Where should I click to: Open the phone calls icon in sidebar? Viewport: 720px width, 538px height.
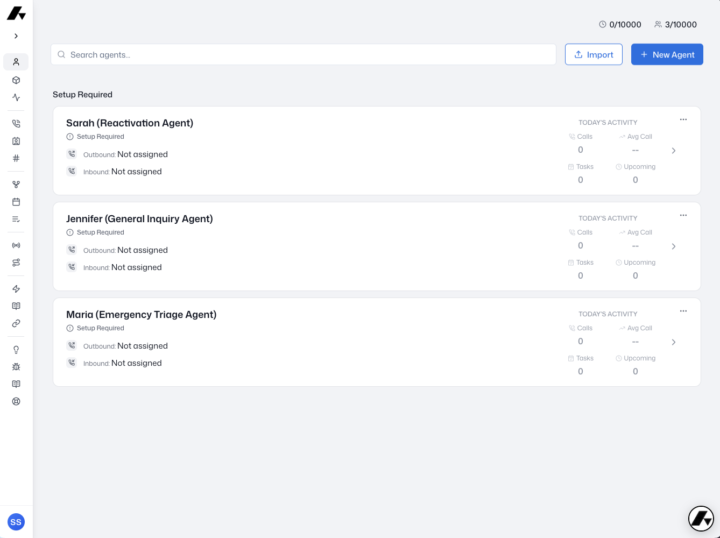(16, 123)
